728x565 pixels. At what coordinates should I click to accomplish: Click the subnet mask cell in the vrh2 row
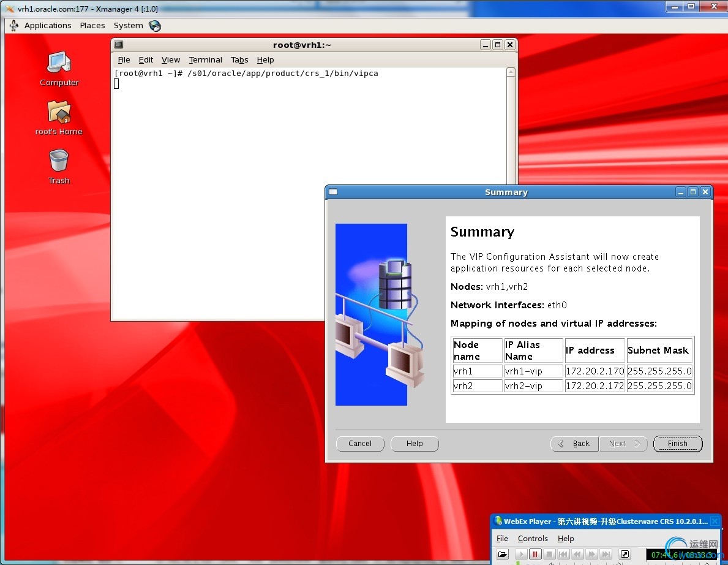(x=659, y=386)
